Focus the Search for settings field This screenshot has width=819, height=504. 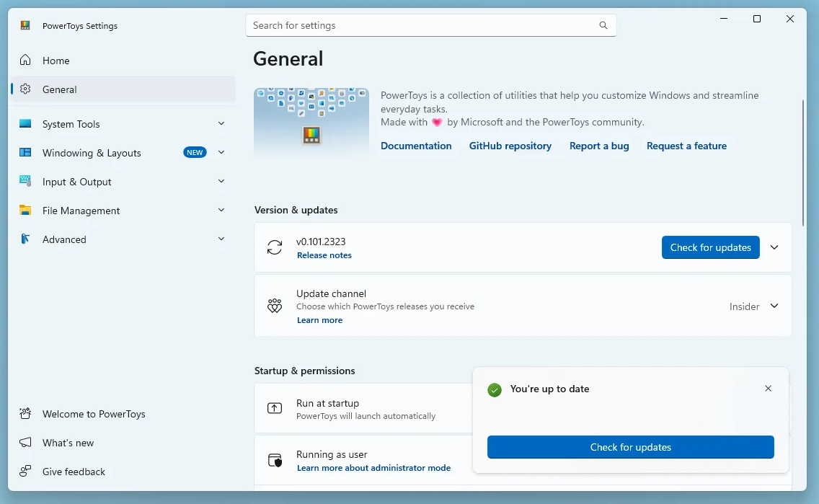[x=431, y=25]
